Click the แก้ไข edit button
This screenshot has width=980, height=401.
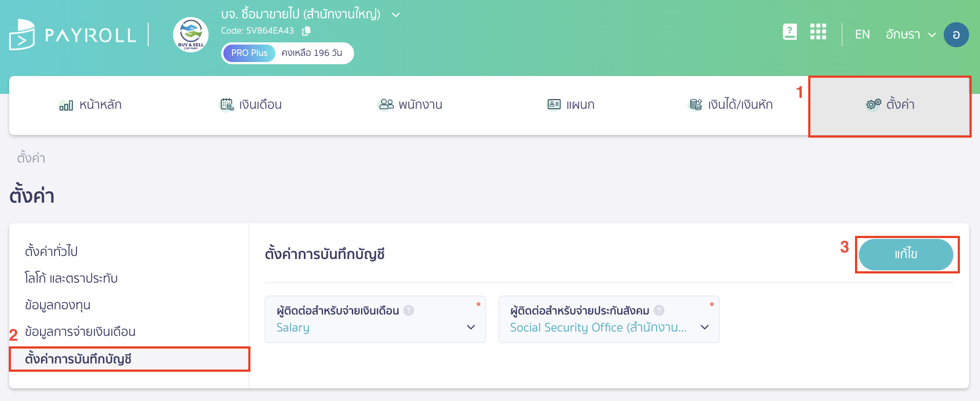coord(907,255)
